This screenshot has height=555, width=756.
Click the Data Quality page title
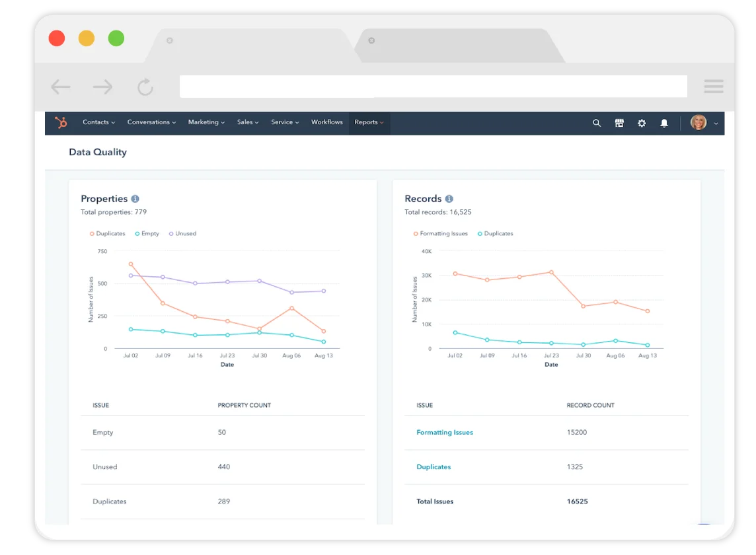98,153
